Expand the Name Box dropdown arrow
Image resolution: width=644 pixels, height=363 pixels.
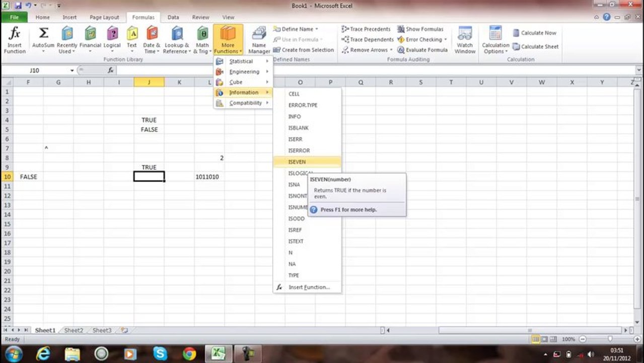[x=72, y=71]
